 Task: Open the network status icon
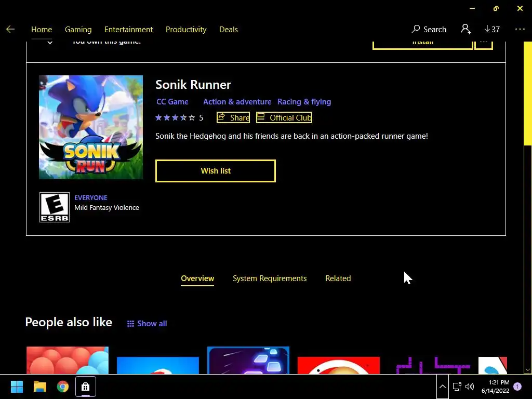coord(457,387)
